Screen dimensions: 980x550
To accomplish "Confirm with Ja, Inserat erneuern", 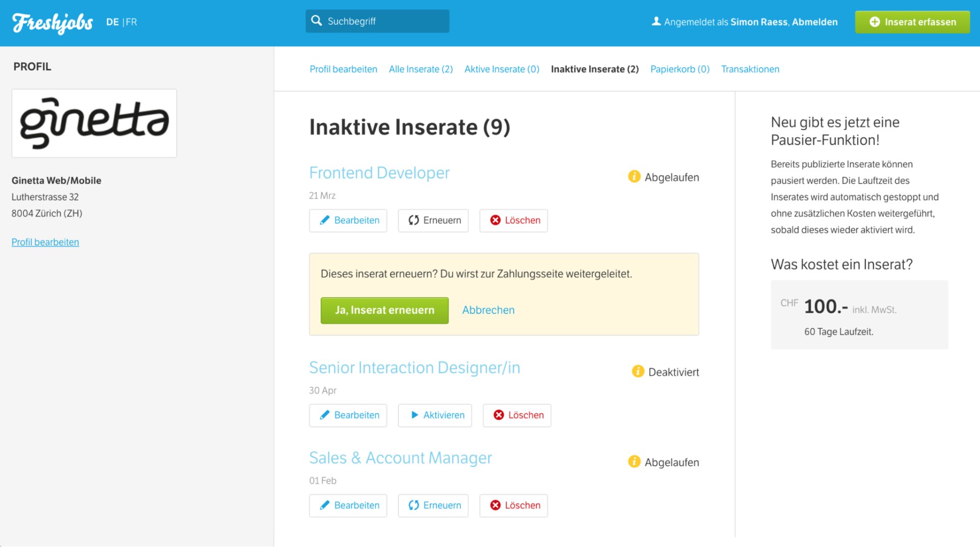I will click(x=384, y=310).
